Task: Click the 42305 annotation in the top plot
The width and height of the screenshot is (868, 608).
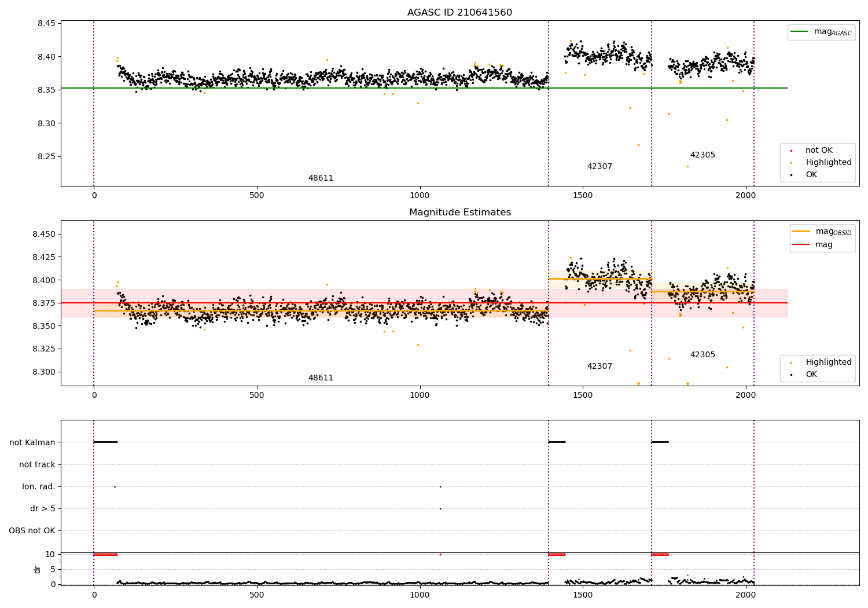Action: click(703, 155)
